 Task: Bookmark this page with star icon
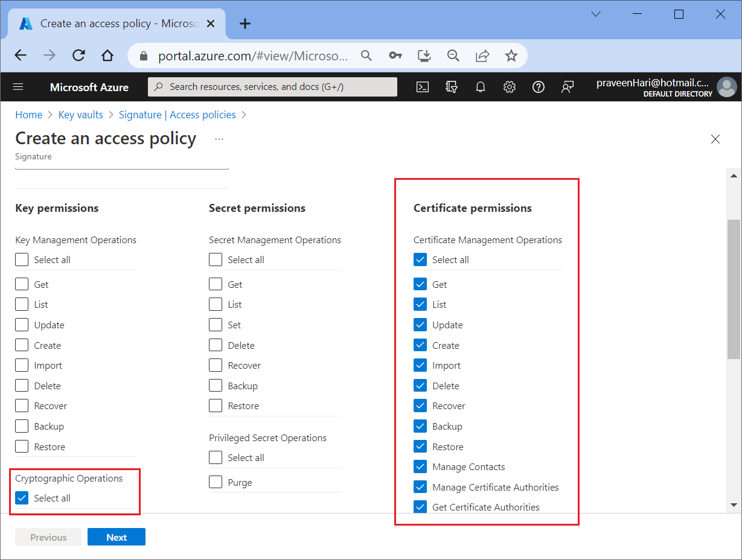(511, 56)
